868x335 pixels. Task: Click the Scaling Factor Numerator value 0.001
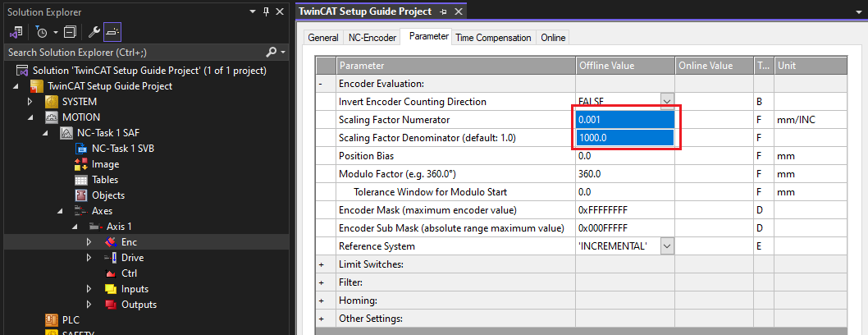point(625,120)
